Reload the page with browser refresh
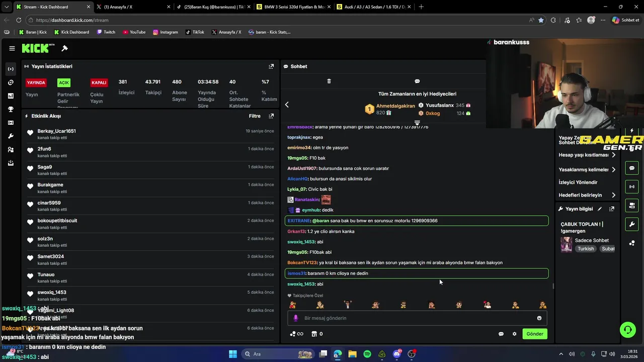This screenshot has height=362, width=644. [19, 20]
